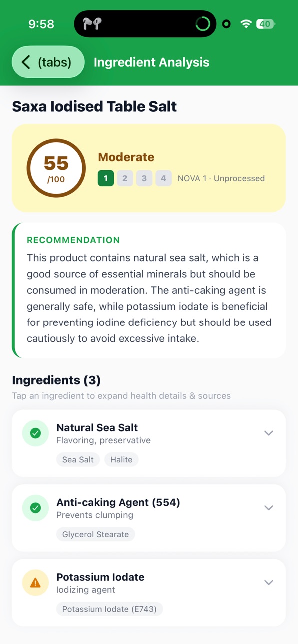Select NOVA level 4 badge
This screenshot has height=644, width=298.
pyautogui.click(x=163, y=178)
